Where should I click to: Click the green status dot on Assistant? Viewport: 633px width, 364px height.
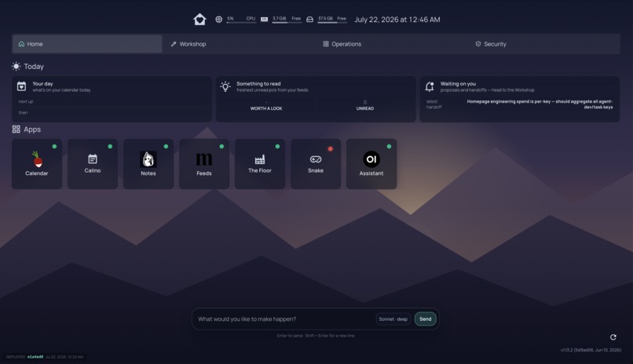click(x=389, y=147)
